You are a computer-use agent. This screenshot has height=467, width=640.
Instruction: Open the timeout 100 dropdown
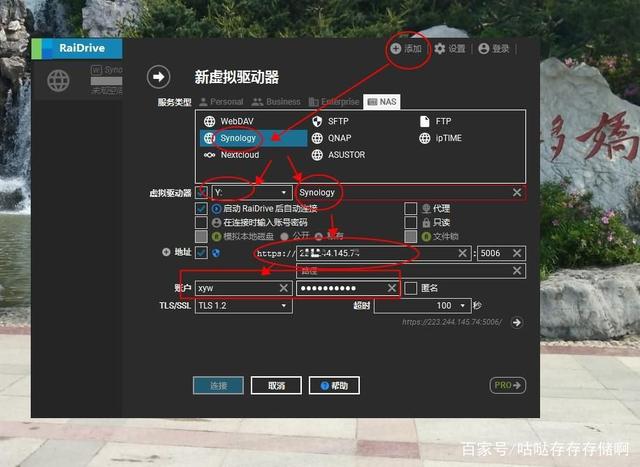pyautogui.click(x=422, y=305)
